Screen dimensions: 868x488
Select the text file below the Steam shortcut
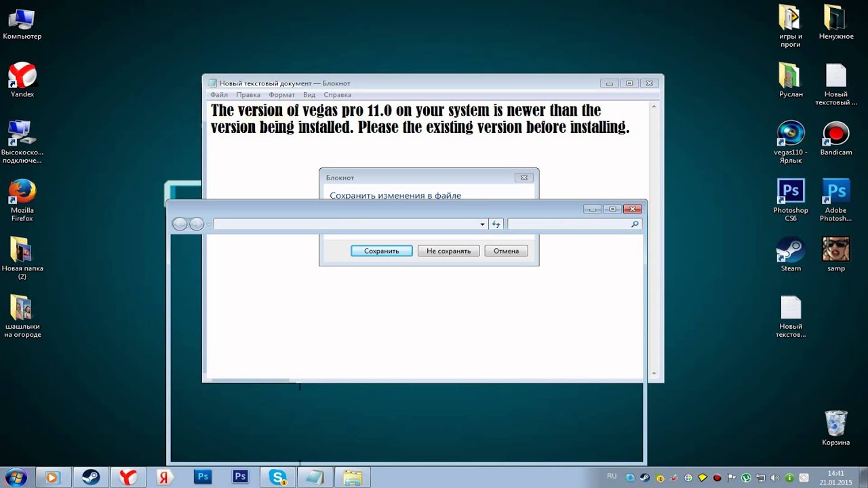tap(791, 316)
